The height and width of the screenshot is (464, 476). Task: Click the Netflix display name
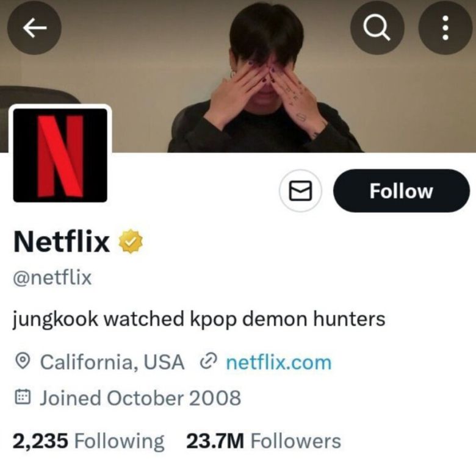[x=61, y=241]
